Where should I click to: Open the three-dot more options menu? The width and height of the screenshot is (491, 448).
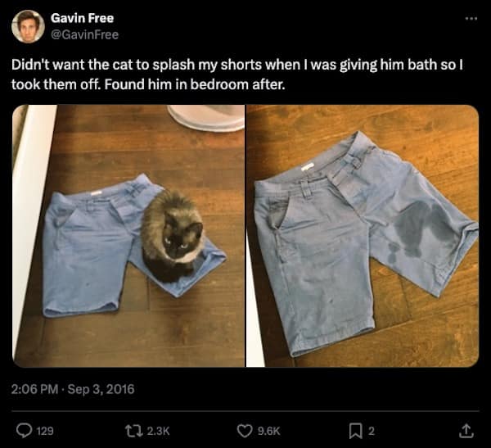(470, 18)
